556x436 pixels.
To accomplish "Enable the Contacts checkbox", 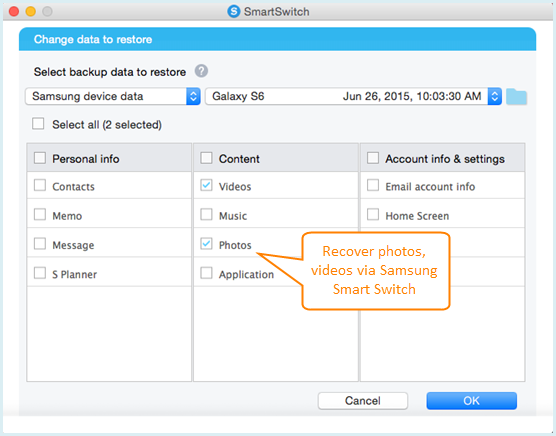I will tap(40, 185).
